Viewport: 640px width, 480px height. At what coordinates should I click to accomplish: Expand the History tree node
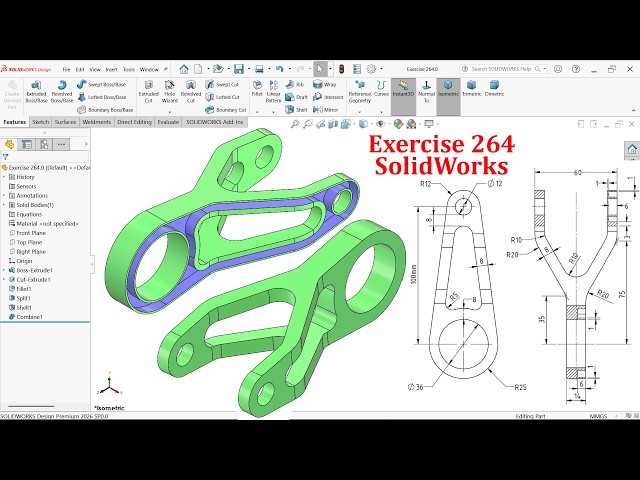(x=4, y=177)
